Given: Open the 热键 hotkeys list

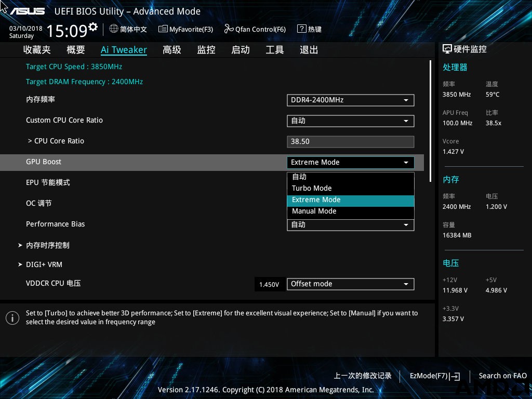Looking at the screenshot, I should point(309,29).
